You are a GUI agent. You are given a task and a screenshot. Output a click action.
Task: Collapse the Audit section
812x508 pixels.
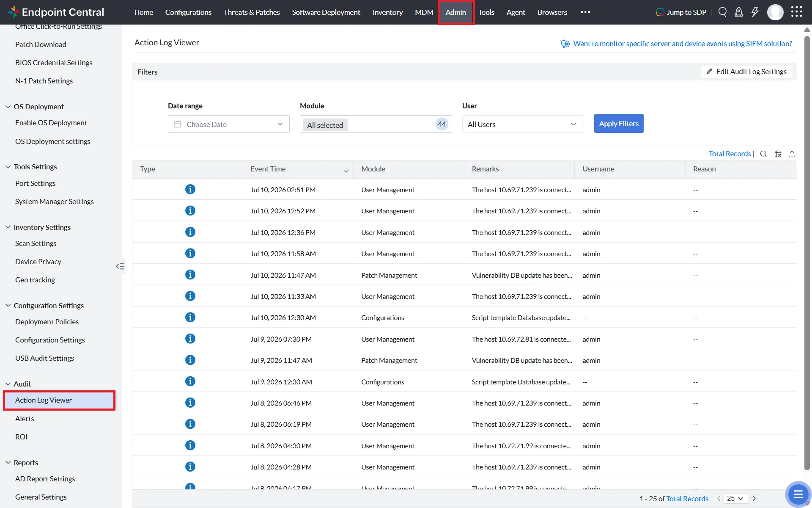pos(8,384)
